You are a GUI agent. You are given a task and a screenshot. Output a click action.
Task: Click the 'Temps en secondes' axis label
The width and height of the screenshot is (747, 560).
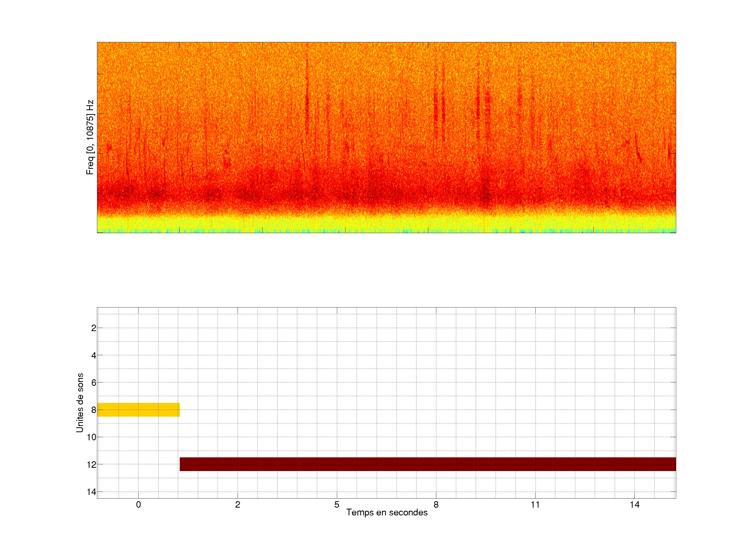(x=387, y=512)
